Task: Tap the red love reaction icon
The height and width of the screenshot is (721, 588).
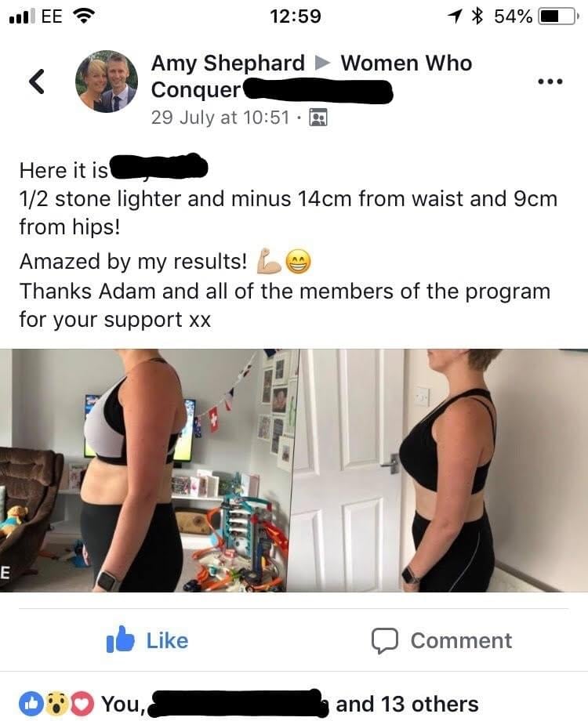Action: coord(83,704)
